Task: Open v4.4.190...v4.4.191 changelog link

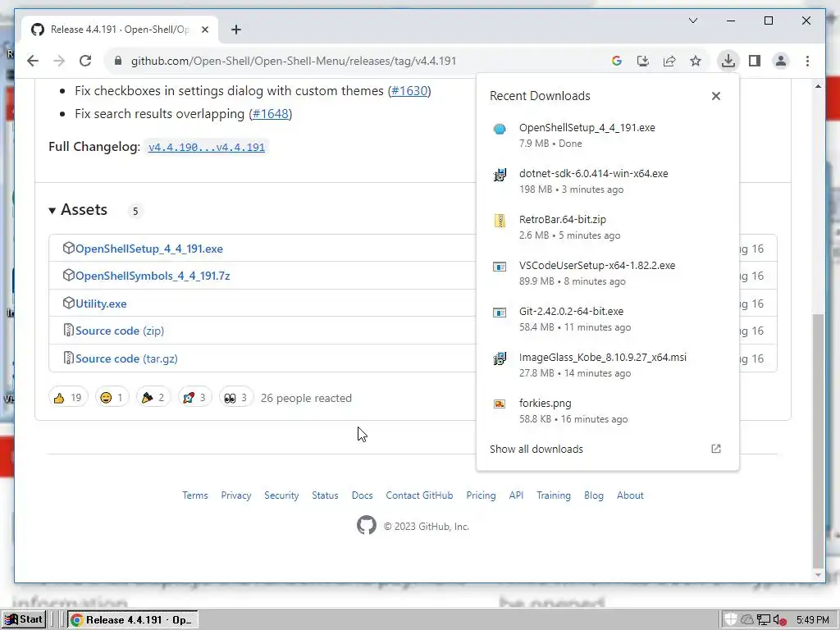Action: tap(206, 148)
